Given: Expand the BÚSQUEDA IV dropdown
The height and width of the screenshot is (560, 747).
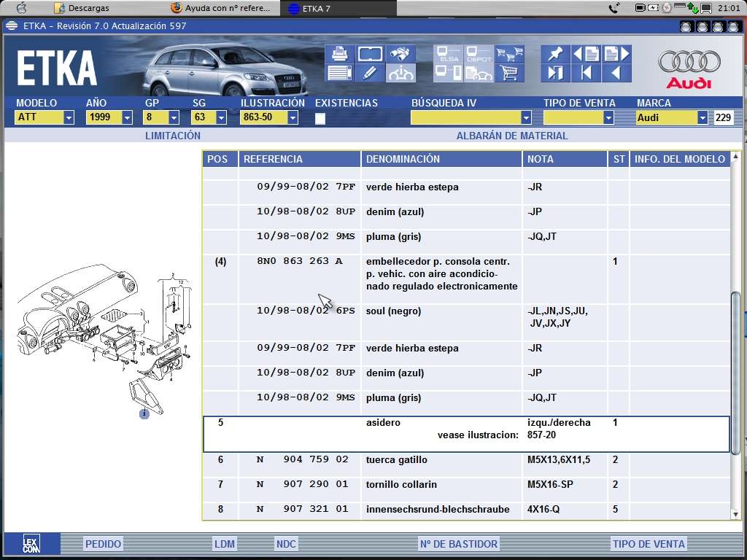Looking at the screenshot, I should coord(526,117).
